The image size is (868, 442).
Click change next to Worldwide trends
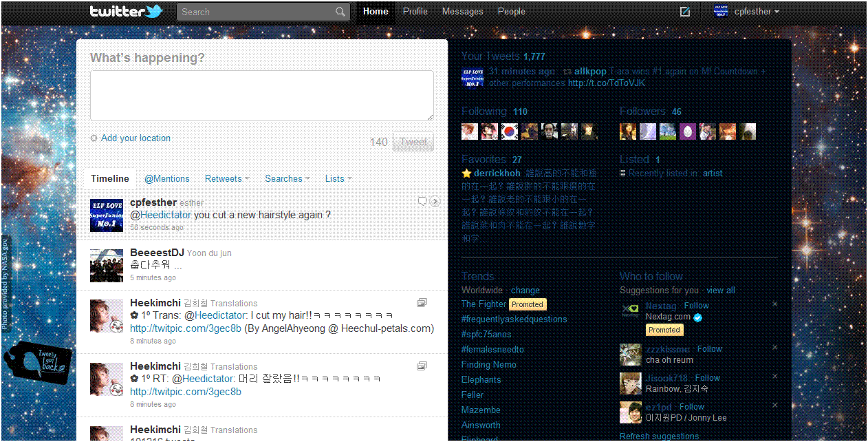[525, 291]
